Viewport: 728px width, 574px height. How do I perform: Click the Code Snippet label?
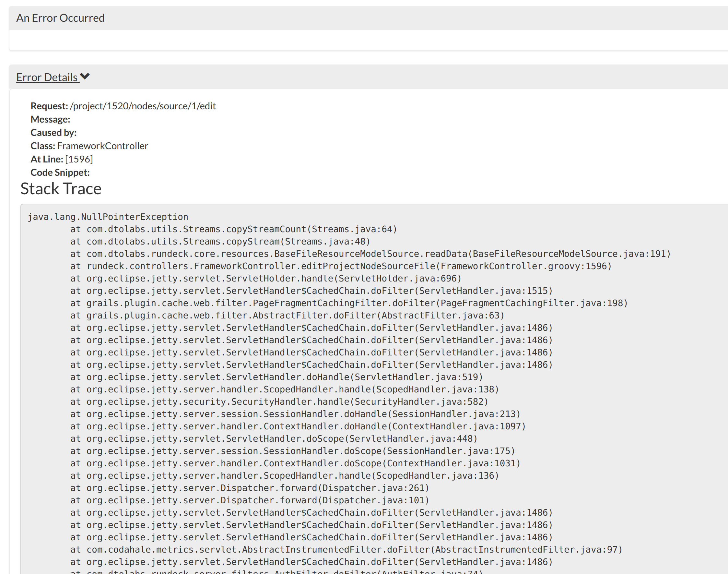[60, 173]
